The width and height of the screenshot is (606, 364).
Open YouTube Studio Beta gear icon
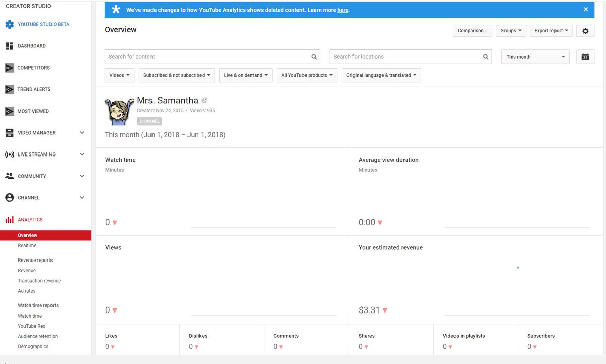[9, 24]
